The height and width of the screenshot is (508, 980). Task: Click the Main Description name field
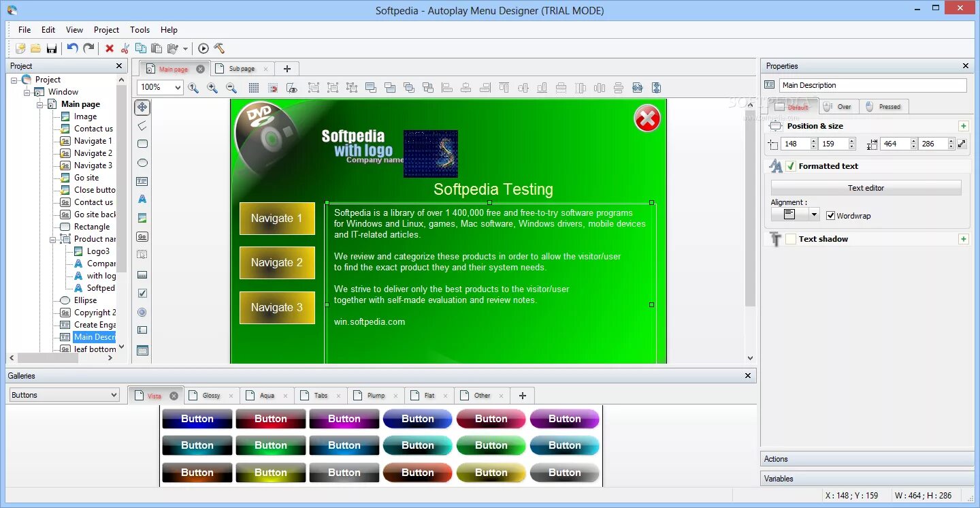coord(873,85)
